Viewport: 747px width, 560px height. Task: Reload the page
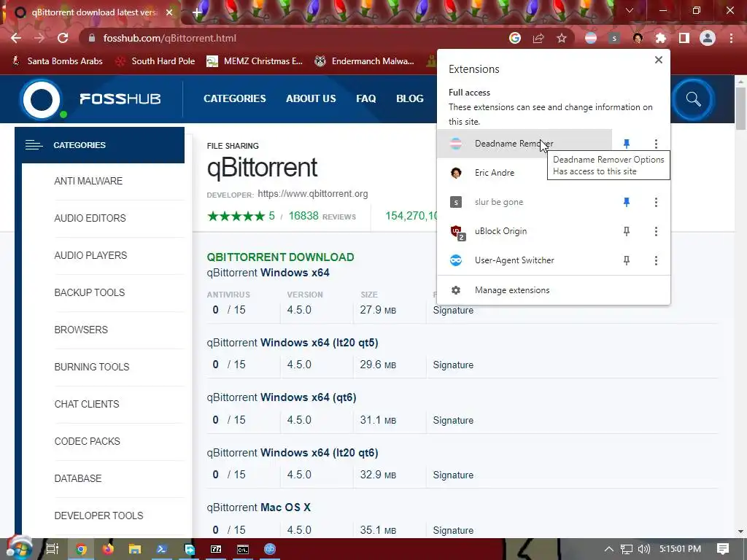(63, 38)
